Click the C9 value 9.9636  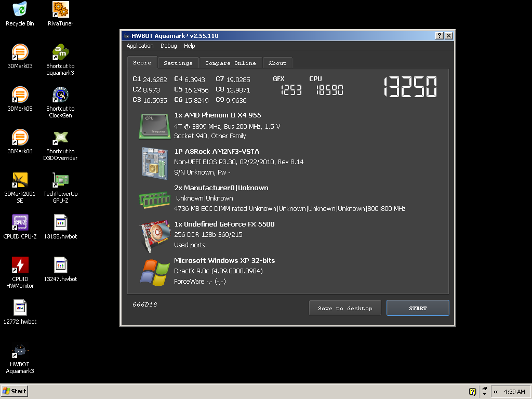pyautogui.click(x=236, y=100)
